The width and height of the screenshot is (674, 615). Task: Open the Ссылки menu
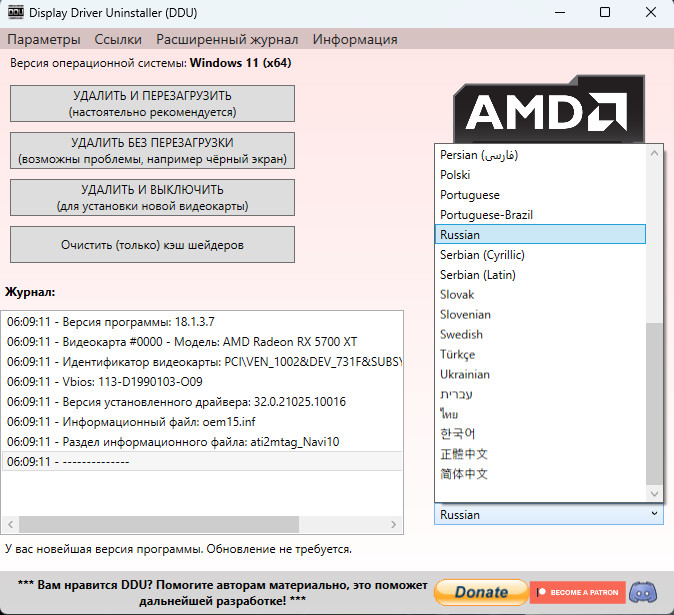coord(118,40)
